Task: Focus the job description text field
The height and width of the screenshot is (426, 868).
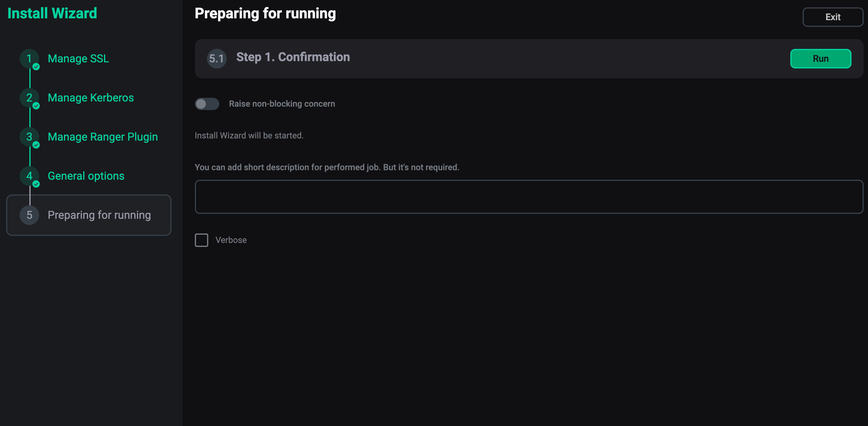Action: pyautogui.click(x=529, y=197)
